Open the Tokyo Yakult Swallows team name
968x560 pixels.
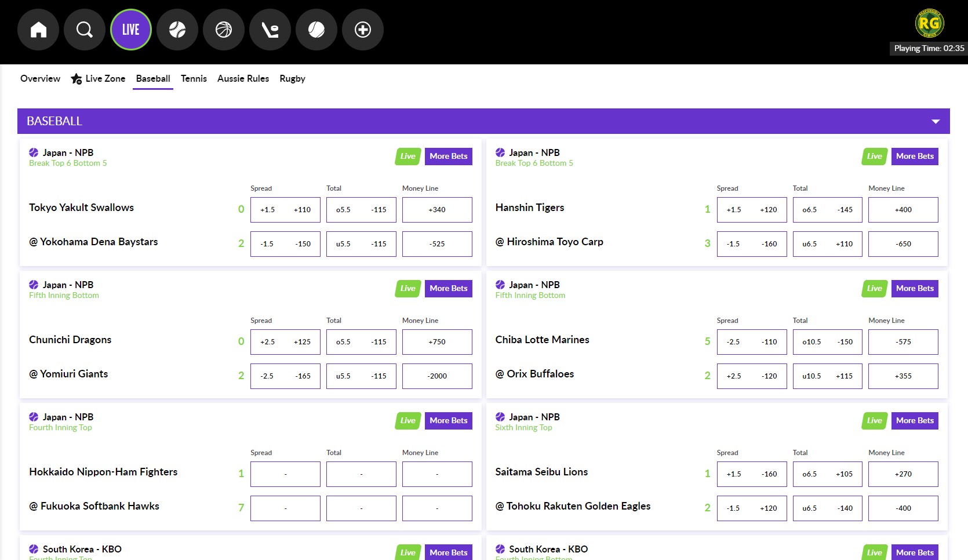point(81,208)
